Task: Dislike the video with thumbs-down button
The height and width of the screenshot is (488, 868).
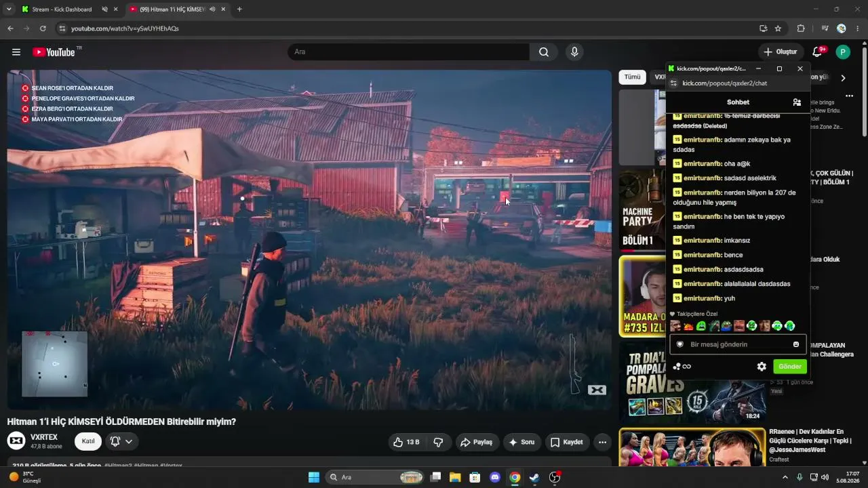Action: (x=438, y=442)
